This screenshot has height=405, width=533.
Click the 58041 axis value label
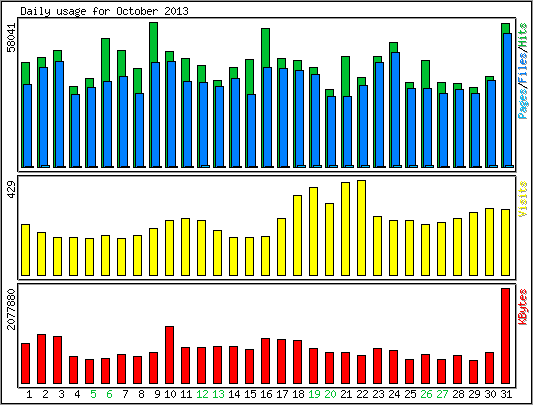[x=12, y=37]
